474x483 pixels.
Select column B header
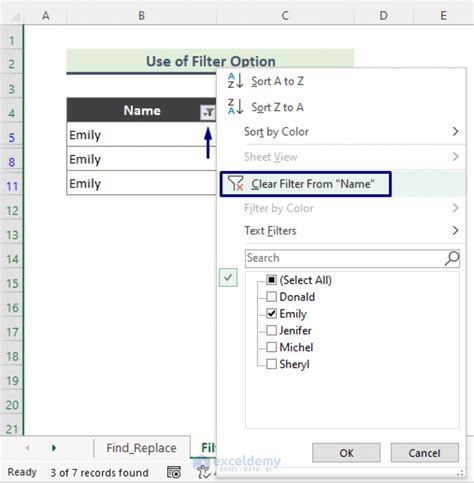[142, 15]
